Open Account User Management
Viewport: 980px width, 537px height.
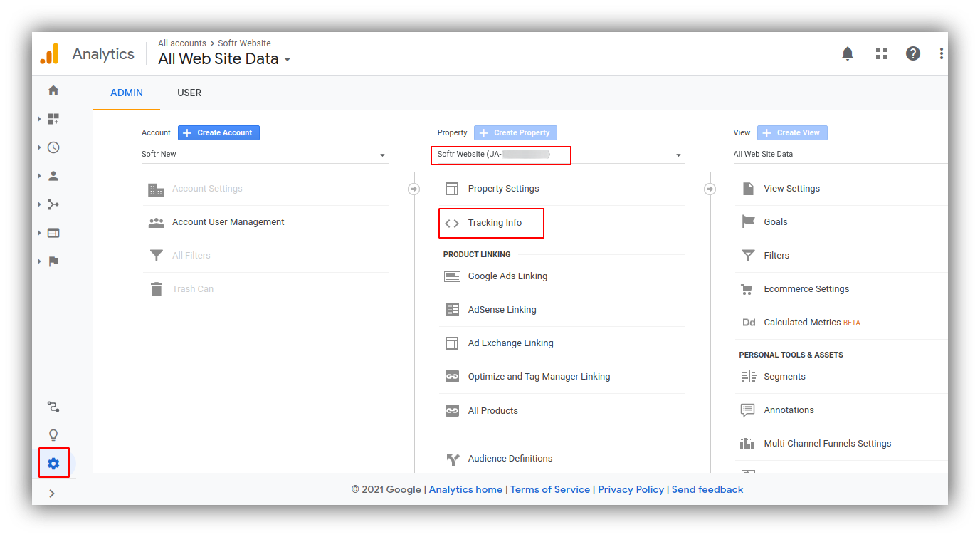(228, 222)
